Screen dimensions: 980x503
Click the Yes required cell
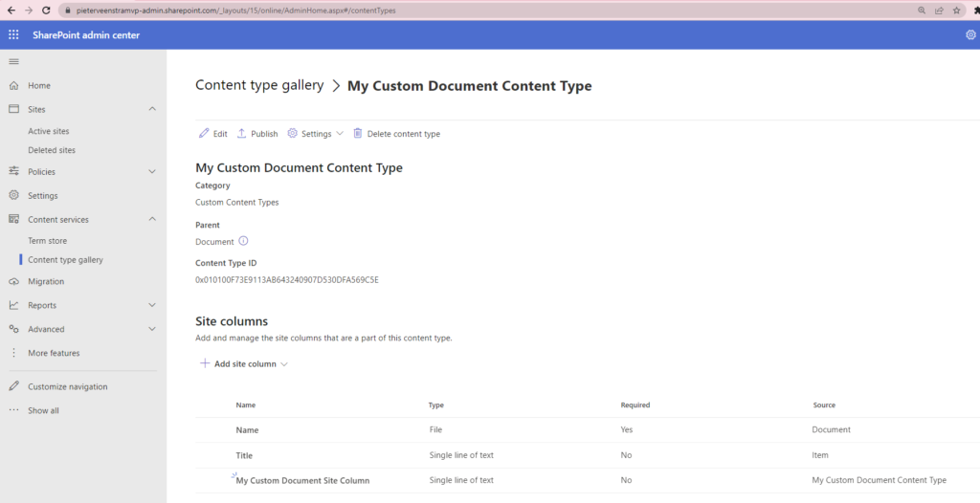[627, 430]
